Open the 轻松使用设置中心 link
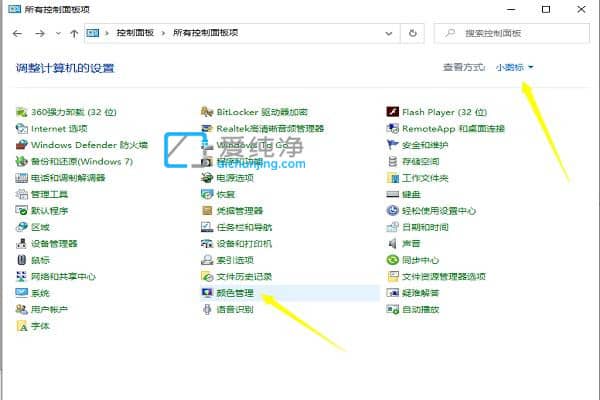This screenshot has width=600, height=400. point(439,211)
